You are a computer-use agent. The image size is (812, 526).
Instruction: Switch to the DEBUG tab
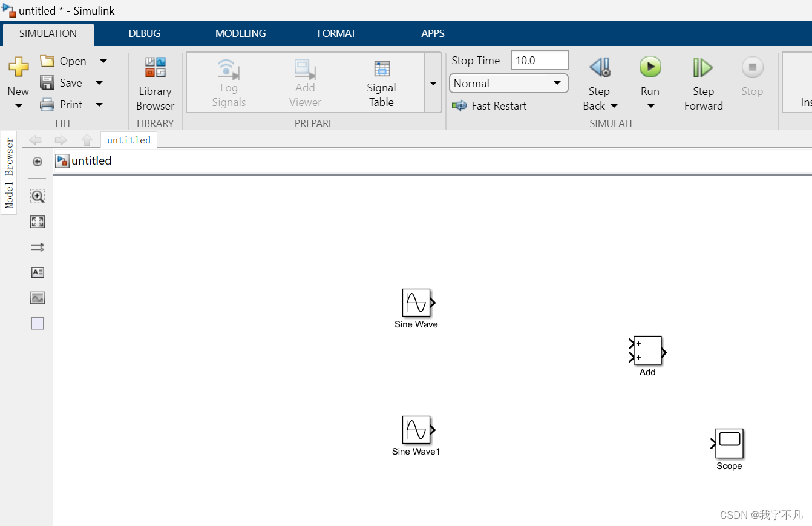(145, 34)
